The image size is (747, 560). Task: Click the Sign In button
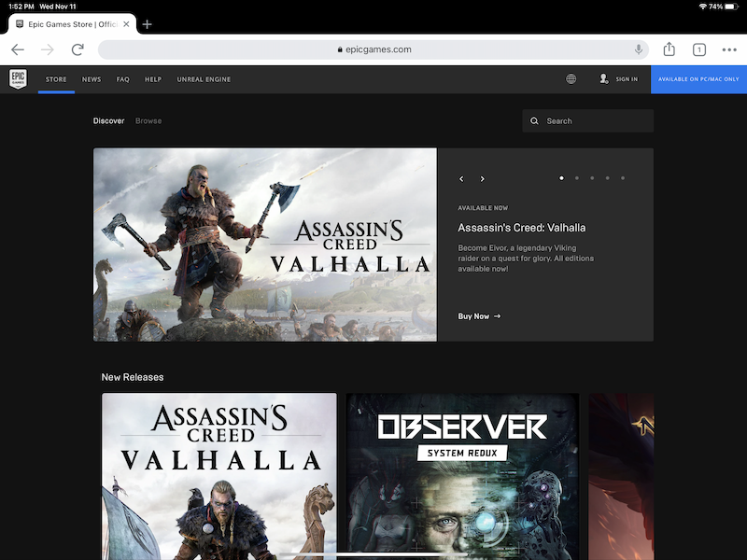click(x=619, y=79)
